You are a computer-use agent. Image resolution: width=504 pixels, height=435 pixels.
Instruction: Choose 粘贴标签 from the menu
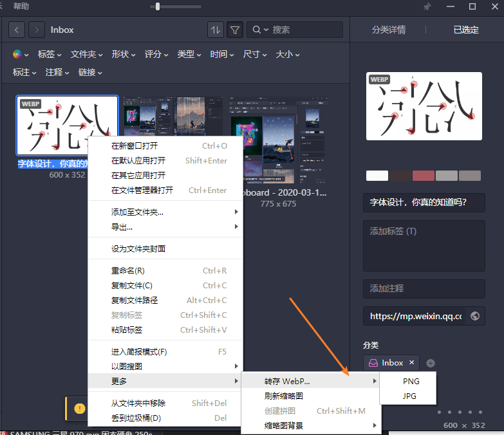pyautogui.click(x=165, y=330)
